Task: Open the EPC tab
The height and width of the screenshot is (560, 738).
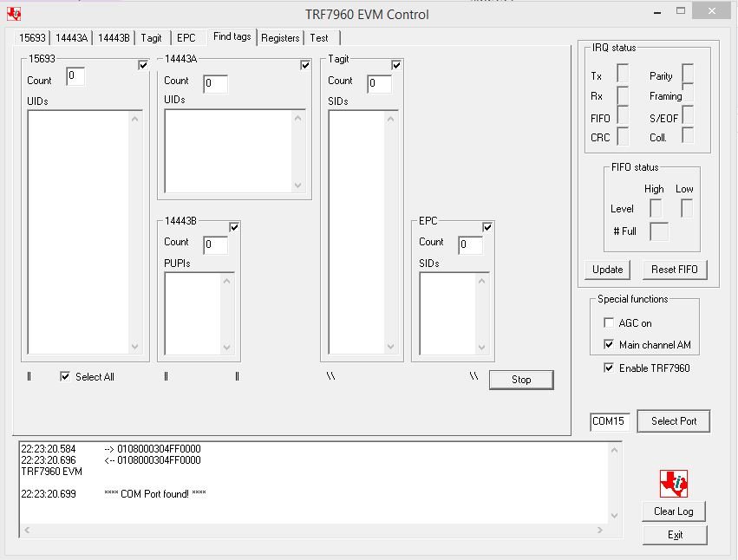Action: 186,37
